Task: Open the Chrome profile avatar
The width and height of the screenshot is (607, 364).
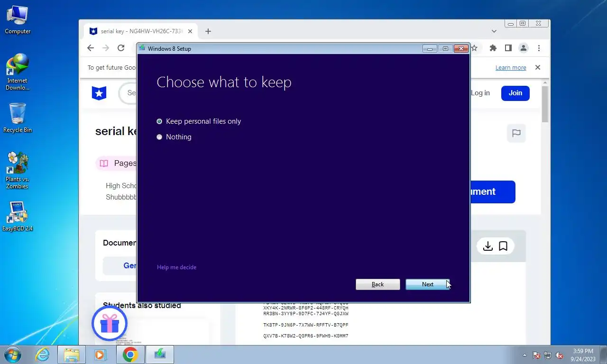Action: 523,48
